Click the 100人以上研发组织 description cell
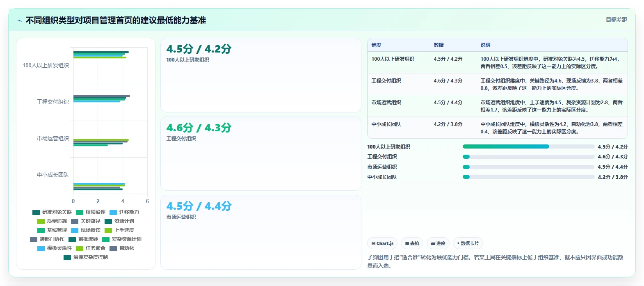The image size is (644, 286). pos(551,63)
